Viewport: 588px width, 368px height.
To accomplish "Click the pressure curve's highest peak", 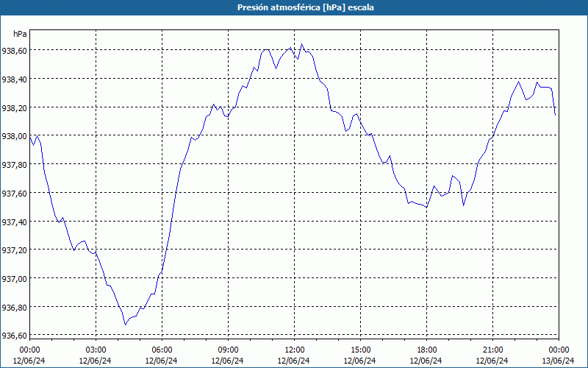I will [x=301, y=44].
